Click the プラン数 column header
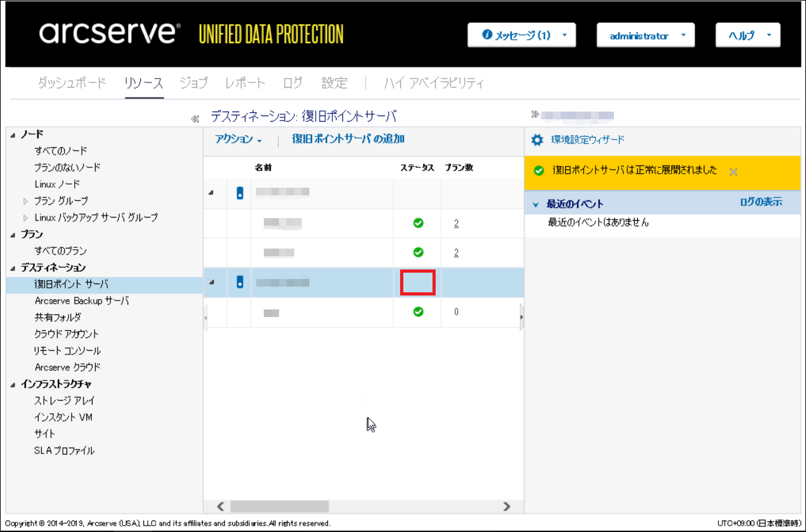Screen dimensions: 806x532 point(458,168)
